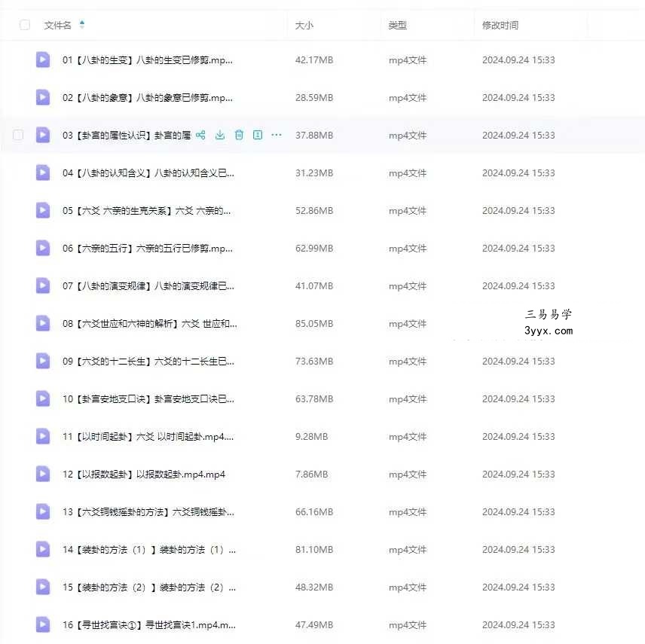Click the rename icon on row 03

coord(258,135)
